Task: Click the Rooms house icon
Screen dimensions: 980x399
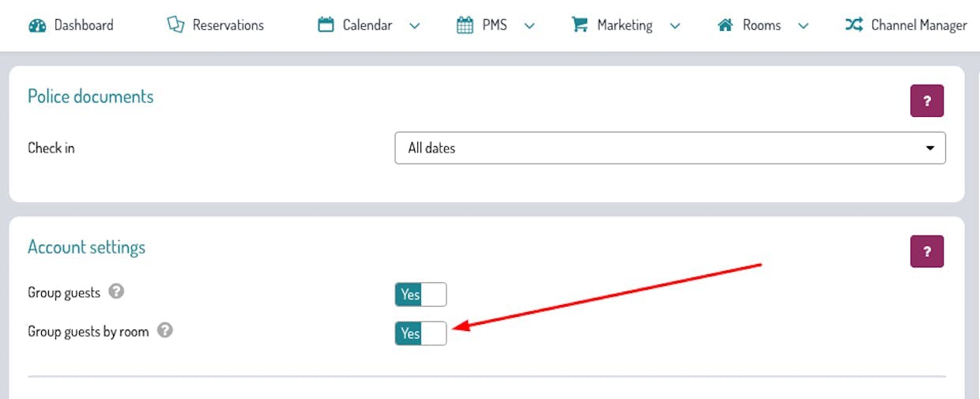Action: (725, 25)
